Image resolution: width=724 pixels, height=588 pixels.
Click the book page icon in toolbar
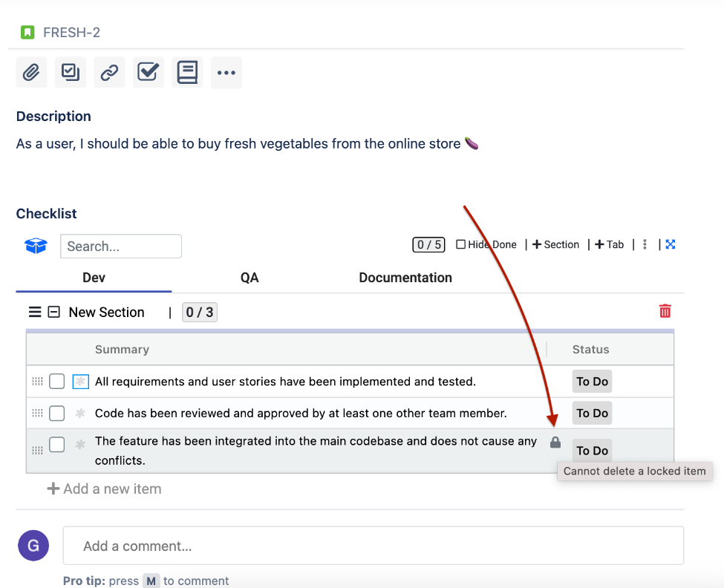(x=187, y=73)
